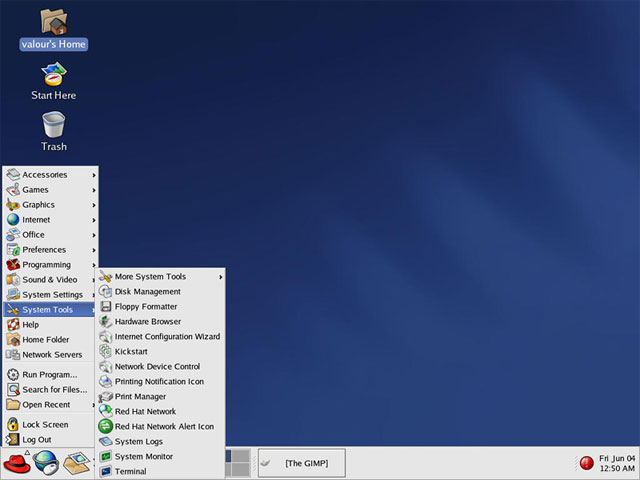Click the Terminal screen icon
Viewport: 640px width, 480px height.
click(x=106, y=471)
